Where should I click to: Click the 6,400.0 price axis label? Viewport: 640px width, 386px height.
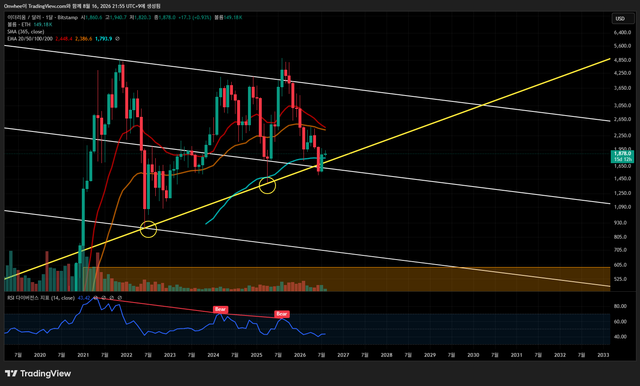(x=622, y=32)
